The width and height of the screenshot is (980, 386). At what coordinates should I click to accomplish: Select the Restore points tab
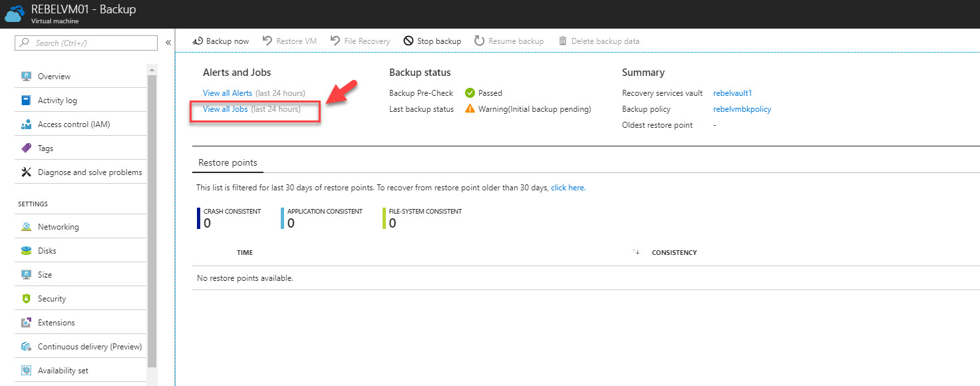click(x=228, y=162)
